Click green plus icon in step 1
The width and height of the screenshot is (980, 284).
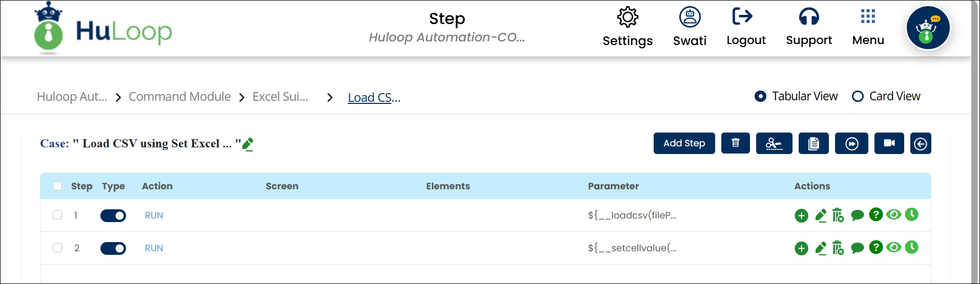pos(801,216)
